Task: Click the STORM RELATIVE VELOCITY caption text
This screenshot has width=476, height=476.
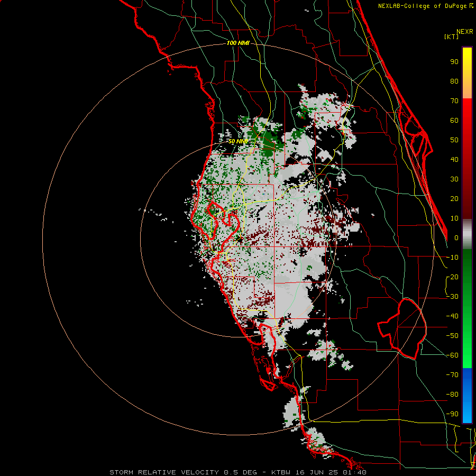Action: point(164,472)
